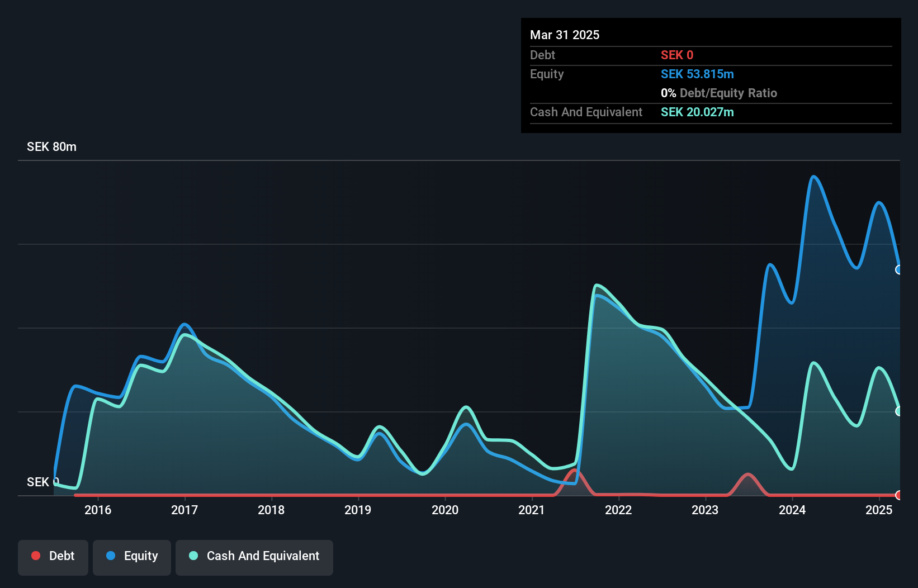Click the Cash value SEK 20.027m

click(x=697, y=112)
